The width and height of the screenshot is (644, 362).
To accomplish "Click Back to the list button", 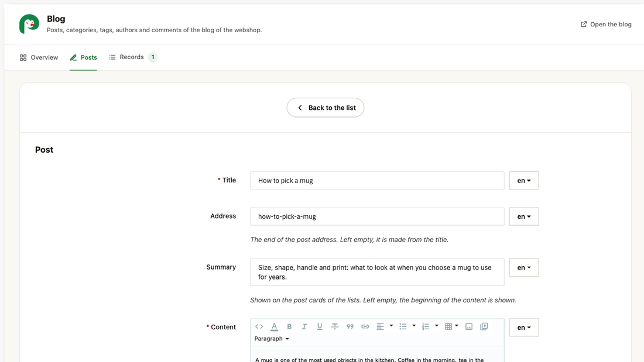I will pos(326,108).
